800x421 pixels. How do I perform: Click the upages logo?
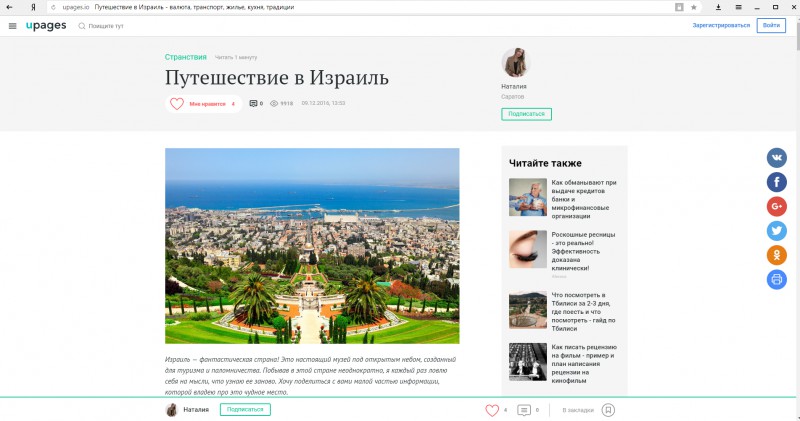pos(46,26)
